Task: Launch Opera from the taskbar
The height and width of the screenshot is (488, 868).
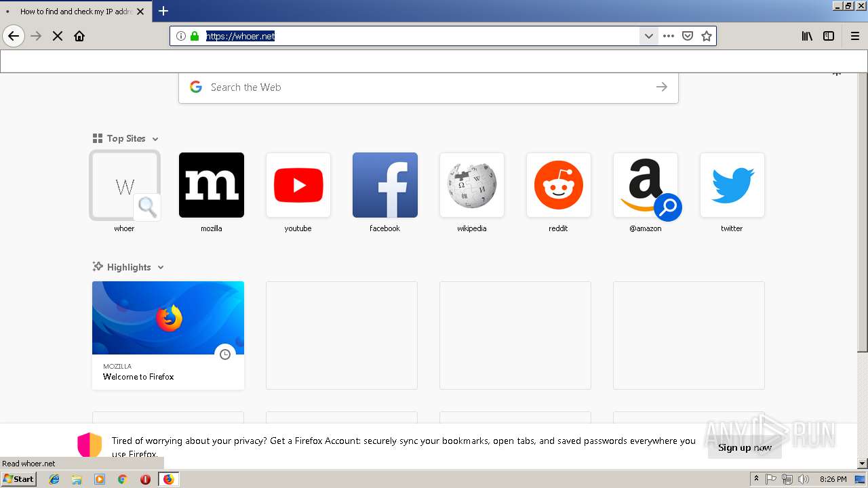Action: [x=145, y=479]
